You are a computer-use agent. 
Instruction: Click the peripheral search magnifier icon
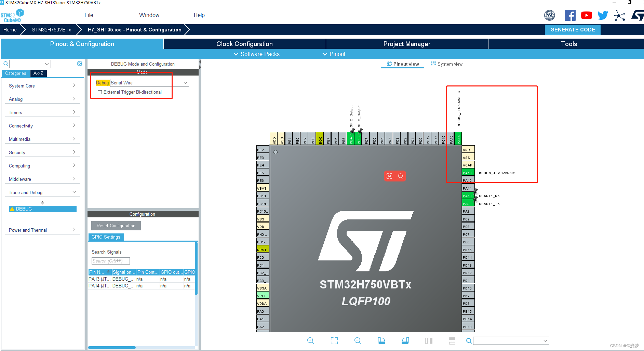5,64
